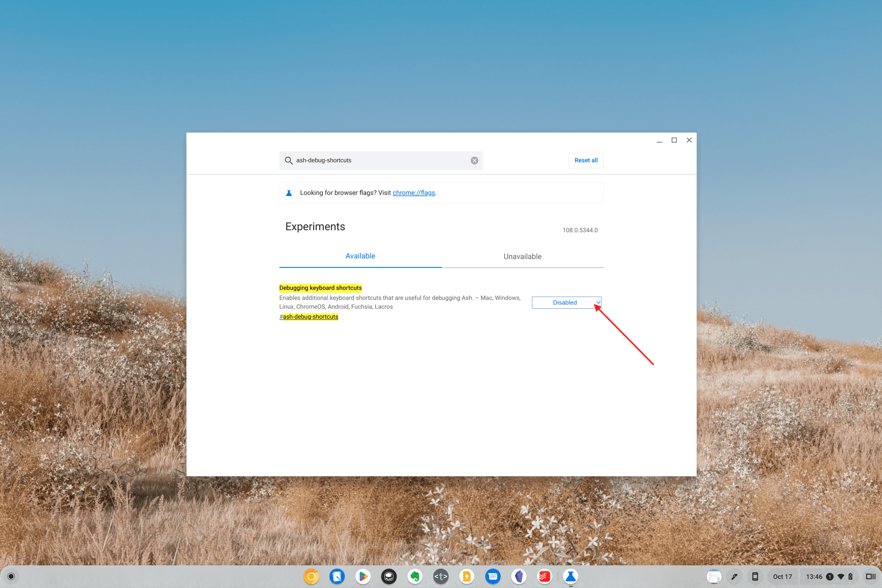Image resolution: width=882 pixels, height=588 pixels.
Task: Open the Disabled flag dropdown
Action: pyautogui.click(x=566, y=303)
